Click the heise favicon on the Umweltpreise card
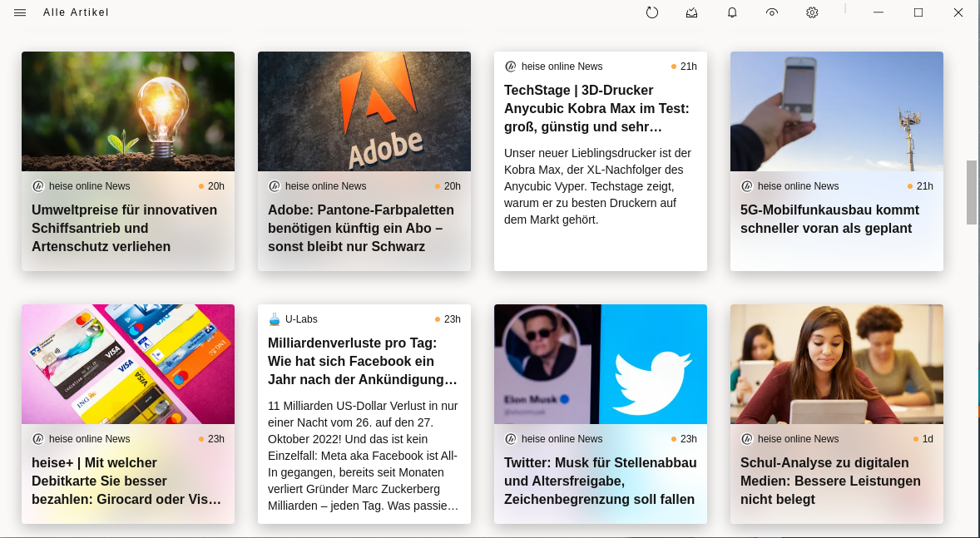This screenshot has width=980, height=538. pos(38,186)
